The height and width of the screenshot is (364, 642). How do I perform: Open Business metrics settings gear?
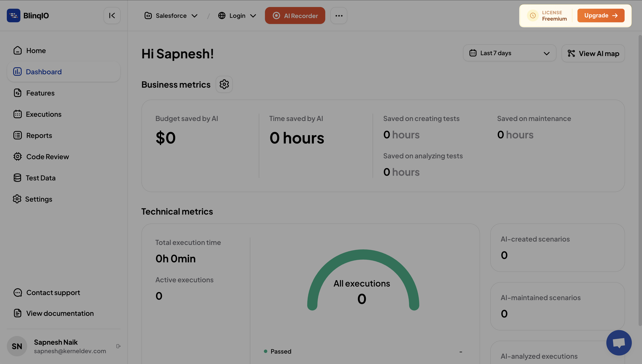point(224,84)
